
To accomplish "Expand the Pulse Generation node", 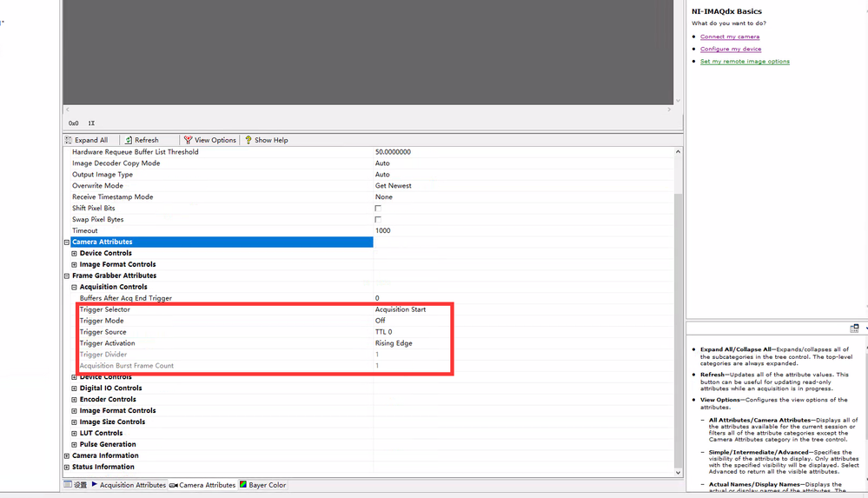I will (74, 444).
